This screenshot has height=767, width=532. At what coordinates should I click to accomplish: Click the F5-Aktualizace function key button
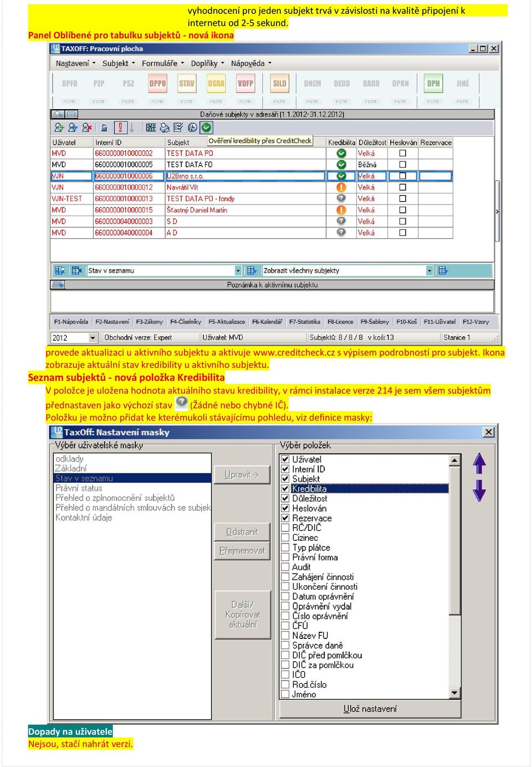227,321
